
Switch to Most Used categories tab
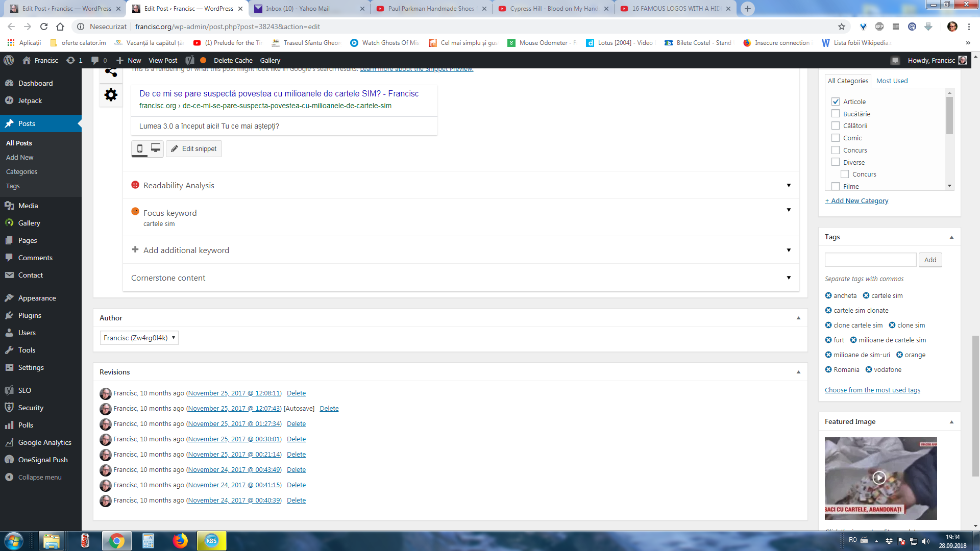tap(892, 81)
